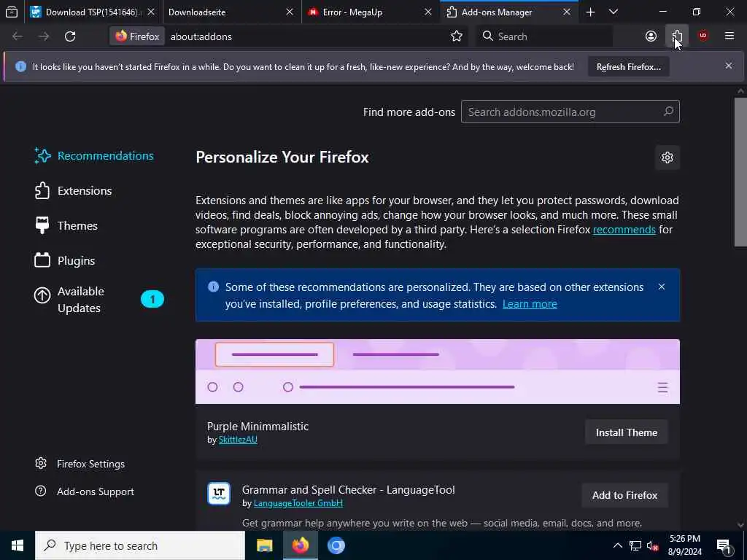Screen dimensions: 747x560
Task: Click the toolbar Search box
Action: 544,36
